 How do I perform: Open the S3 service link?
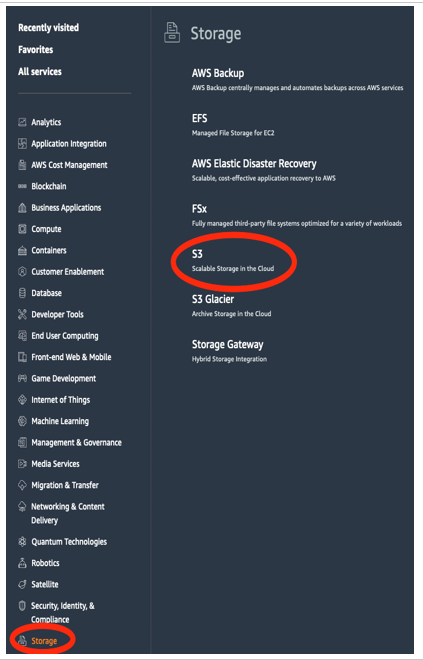click(x=197, y=254)
